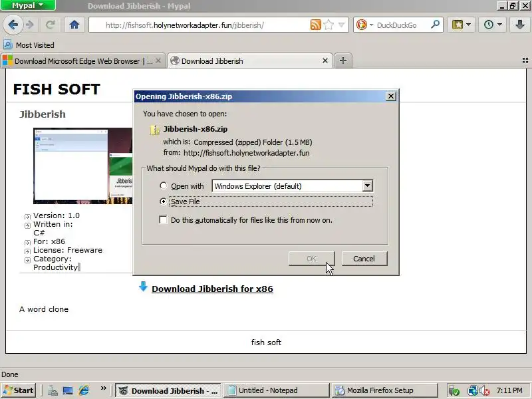
Task: Switch to Untitled - Notepad taskbar button
Action: tap(276, 390)
